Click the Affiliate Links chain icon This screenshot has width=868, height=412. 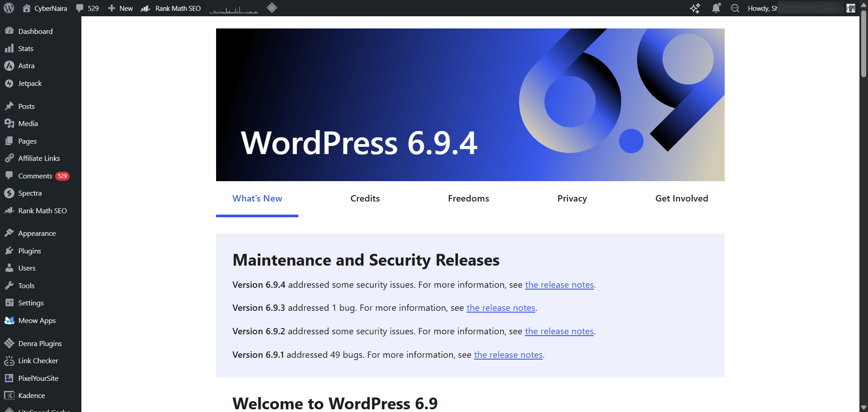coord(9,158)
